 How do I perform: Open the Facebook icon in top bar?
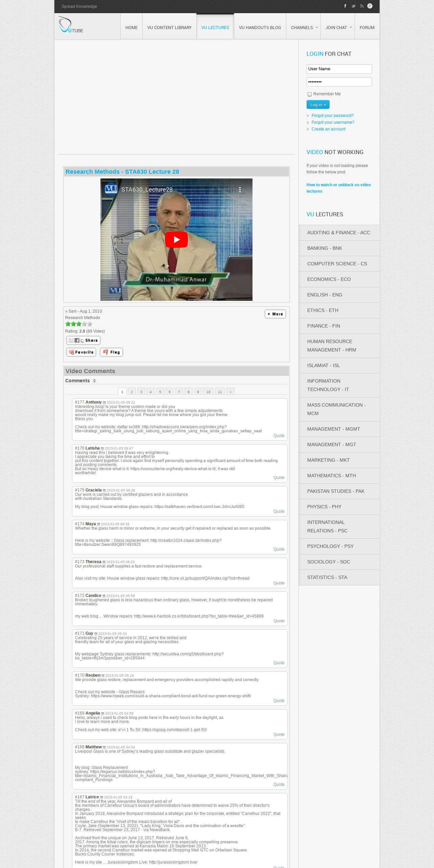coord(345,6)
